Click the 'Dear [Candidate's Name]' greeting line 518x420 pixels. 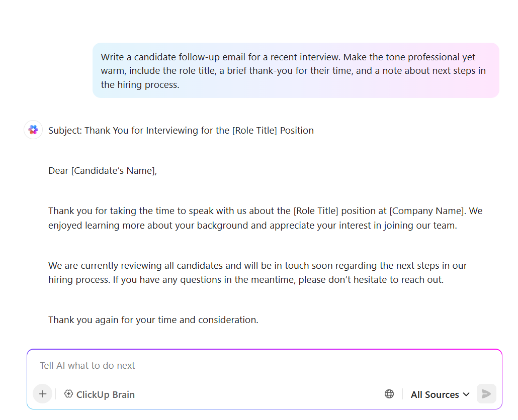pos(103,171)
